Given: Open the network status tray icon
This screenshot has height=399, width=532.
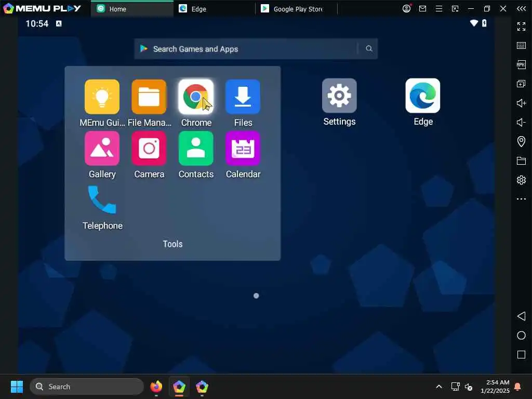Looking at the screenshot, I should click(455, 387).
